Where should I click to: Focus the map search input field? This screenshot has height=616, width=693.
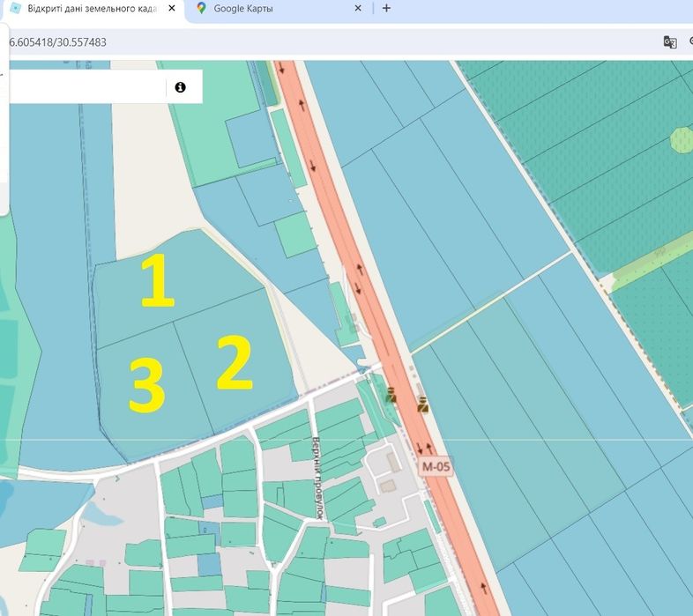tap(87, 87)
